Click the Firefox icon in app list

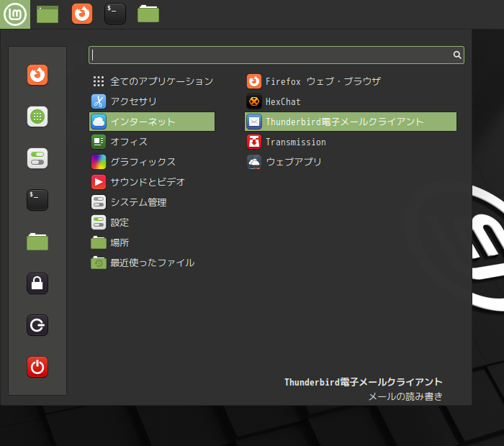(254, 81)
